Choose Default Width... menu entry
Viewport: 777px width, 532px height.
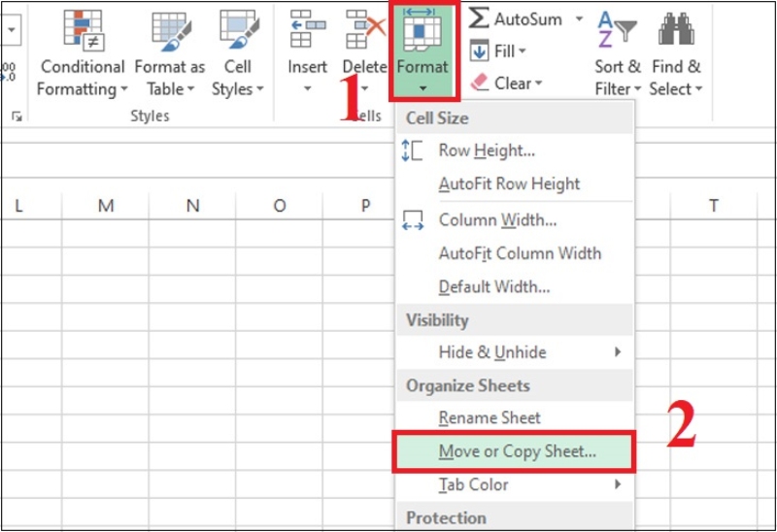[x=515, y=286]
